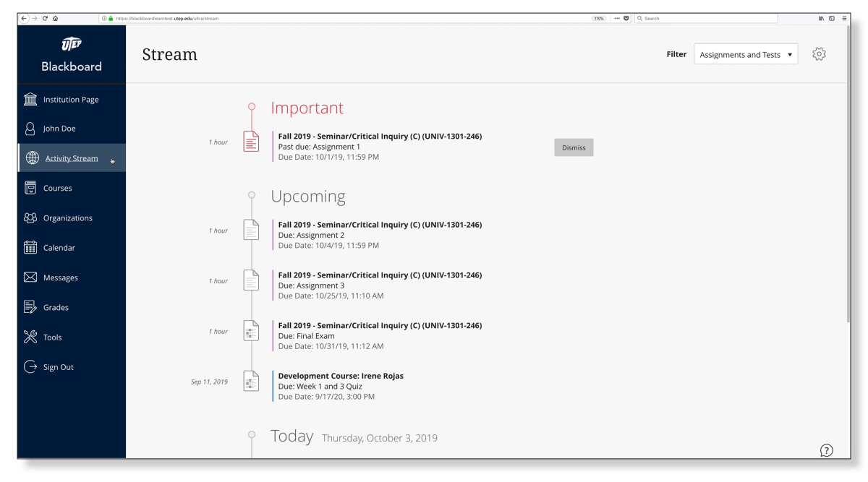The image size is (868, 482).
Task: Open Courses in the sidebar
Action: pyautogui.click(x=57, y=189)
